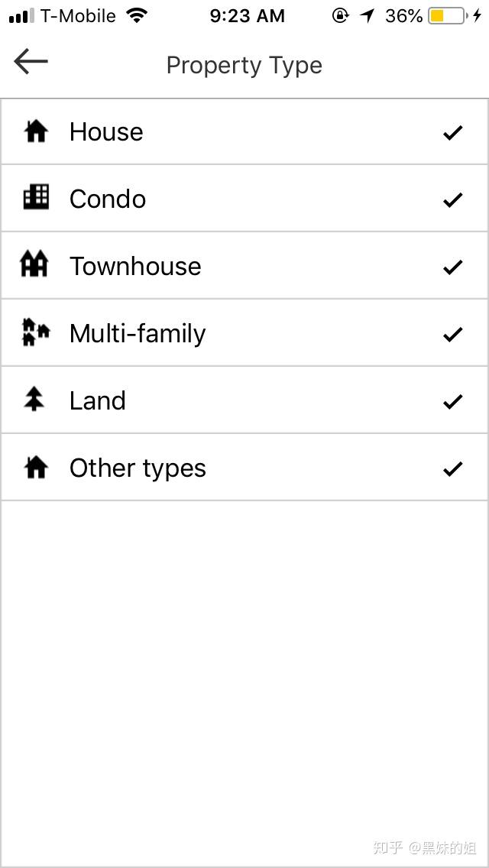489x868 pixels.
Task: Tap the Condo label text
Action: [x=108, y=199]
